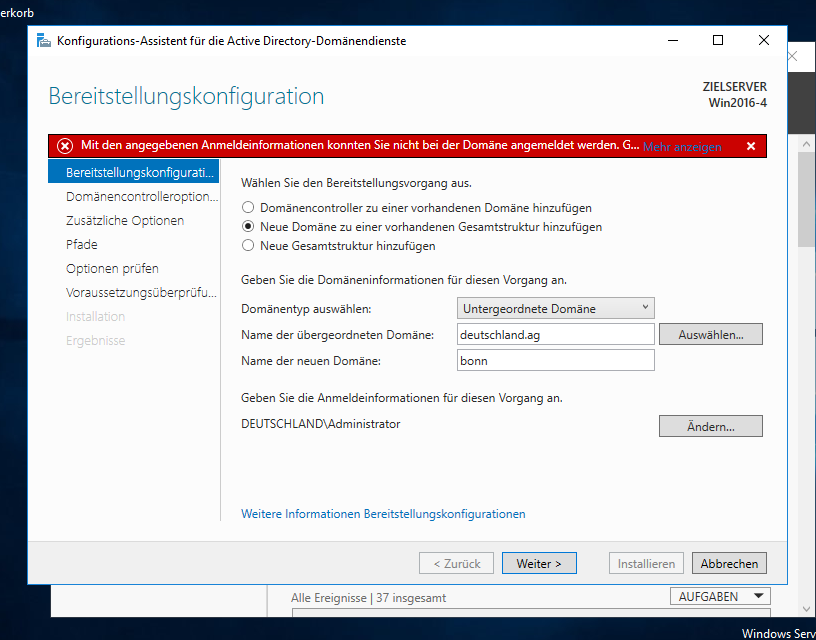
Task: Open AUFGABEN dropdown in Server Manager
Action: (720, 596)
